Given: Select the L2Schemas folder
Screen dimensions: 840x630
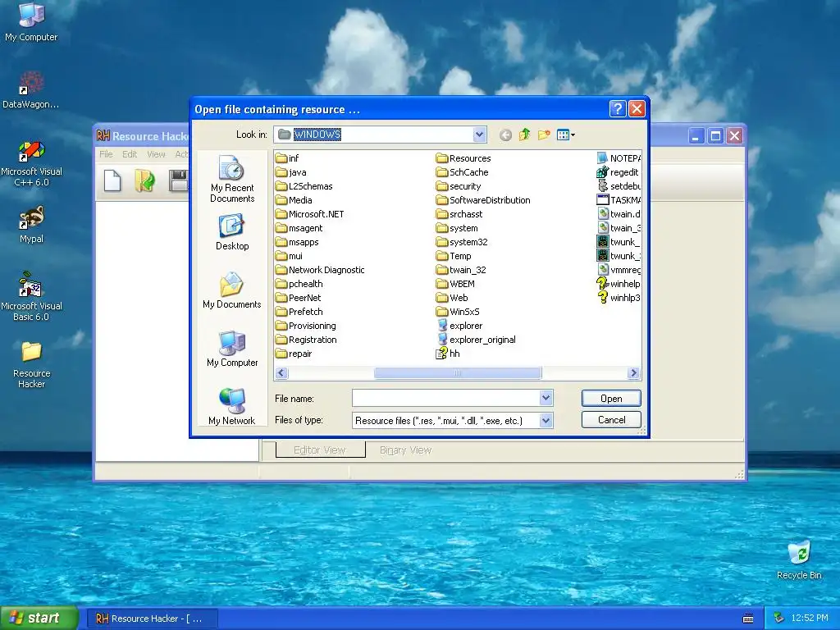Looking at the screenshot, I should click(304, 186).
